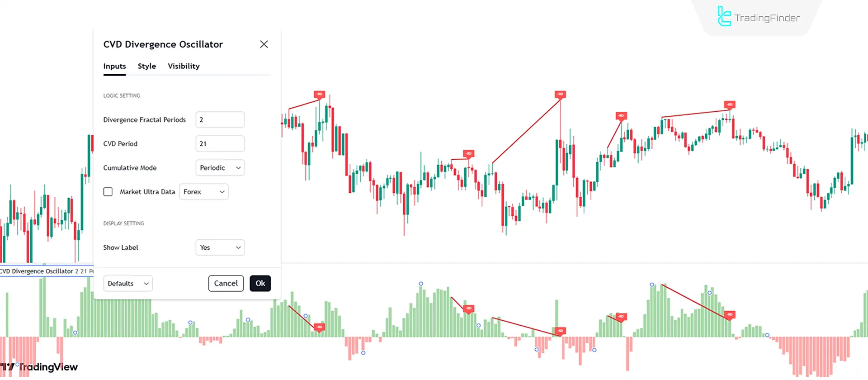The height and width of the screenshot is (380, 868).
Task: Open the Visibility tab
Action: coord(184,66)
